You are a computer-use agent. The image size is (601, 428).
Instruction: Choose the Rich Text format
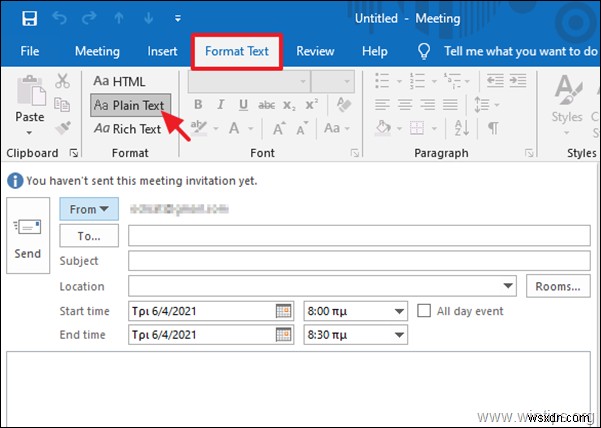[128, 129]
